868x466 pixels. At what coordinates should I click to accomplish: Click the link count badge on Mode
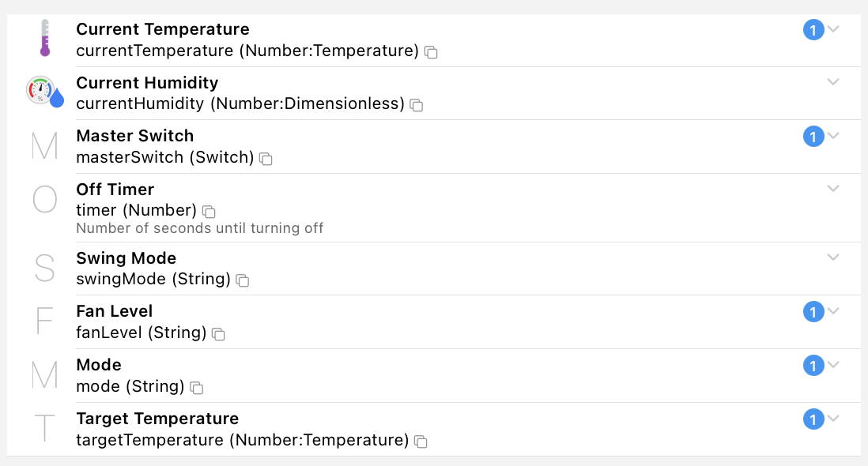813,366
